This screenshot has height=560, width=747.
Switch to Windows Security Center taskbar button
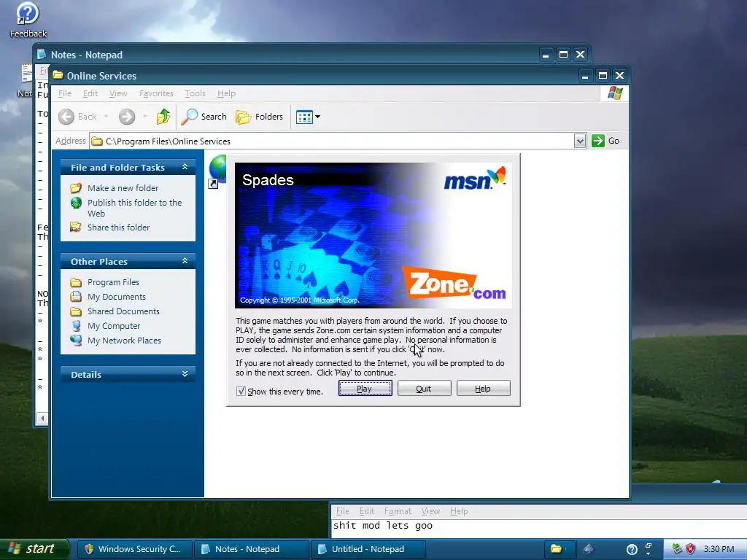pos(134,549)
